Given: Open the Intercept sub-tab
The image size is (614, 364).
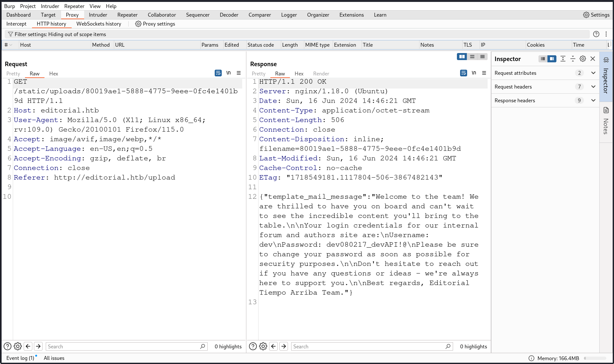Looking at the screenshot, I should pyautogui.click(x=16, y=24).
